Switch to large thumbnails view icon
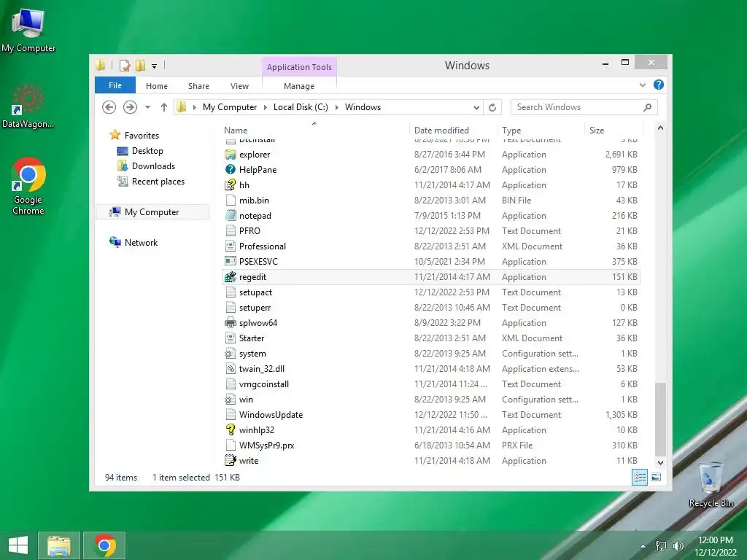This screenshot has height=560, width=747. click(656, 477)
